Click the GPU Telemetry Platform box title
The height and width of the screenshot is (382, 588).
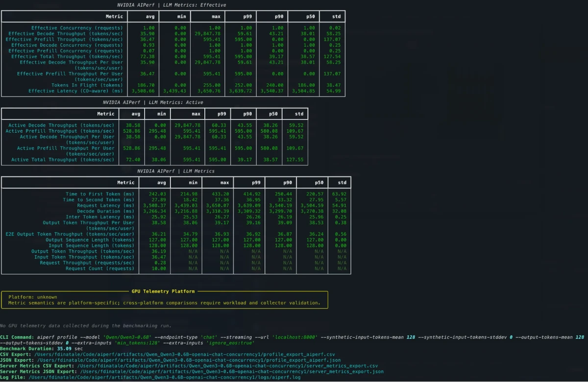click(163, 291)
